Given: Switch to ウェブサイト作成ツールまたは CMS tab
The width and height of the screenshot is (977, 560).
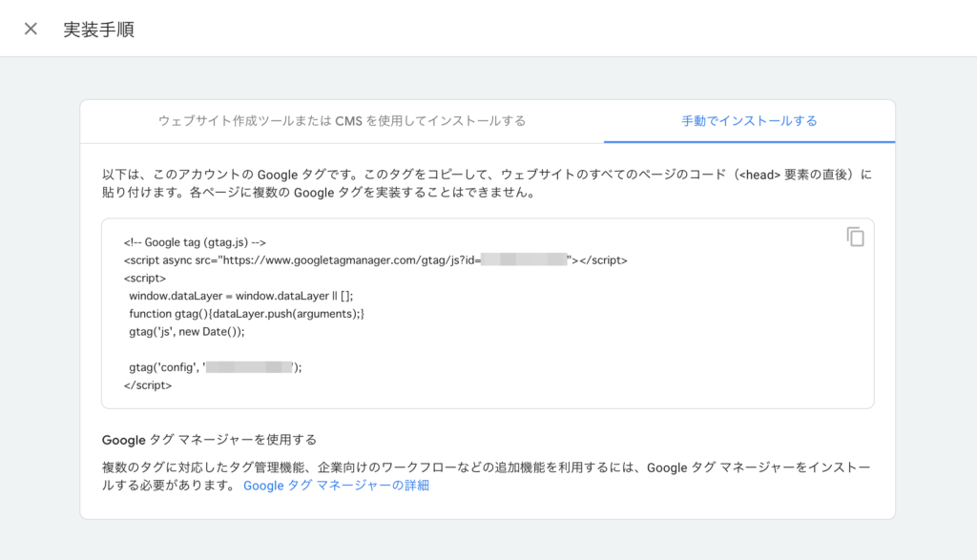Looking at the screenshot, I should (x=343, y=121).
